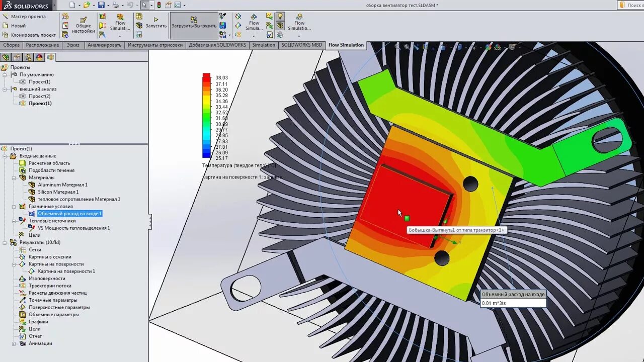The image size is (644, 362).
Task: Open the SOLIDWORKS MBD tab
Action: (301, 45)
